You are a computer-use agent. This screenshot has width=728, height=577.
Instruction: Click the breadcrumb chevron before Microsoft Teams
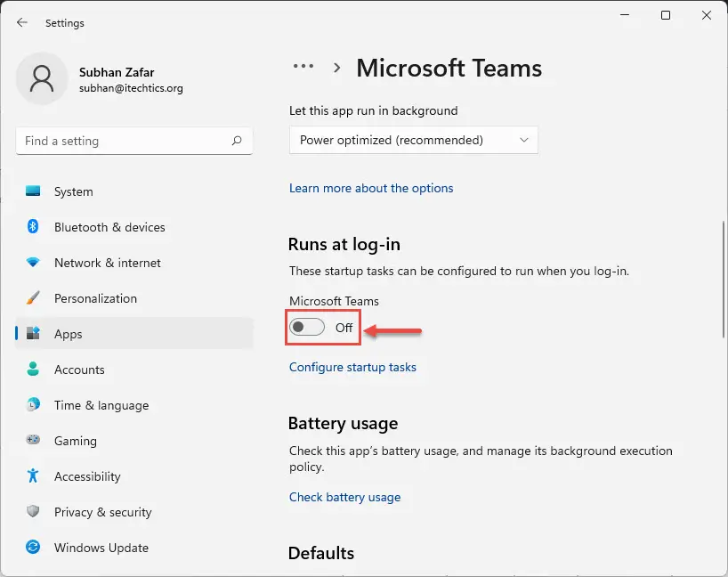coord(337,68)
